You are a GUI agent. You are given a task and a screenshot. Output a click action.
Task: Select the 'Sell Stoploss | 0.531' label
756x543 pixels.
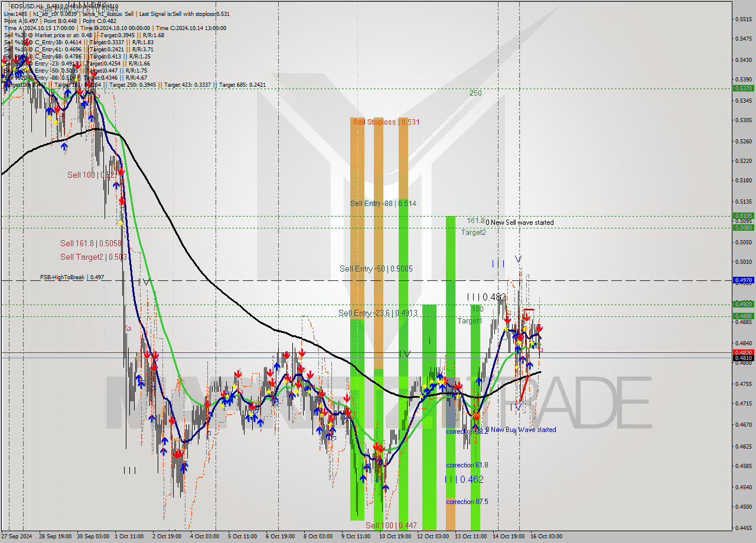(386, 122)
